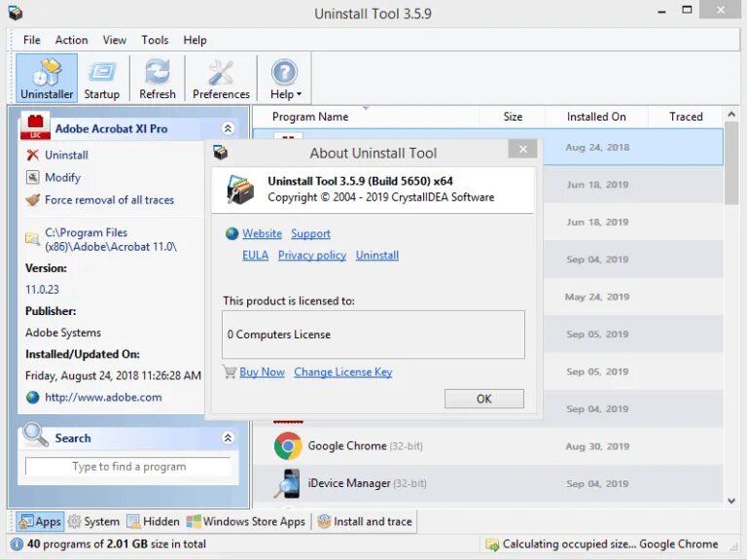
Task: Click the May 24, 2019 install date cell
Action: point(597,297)
